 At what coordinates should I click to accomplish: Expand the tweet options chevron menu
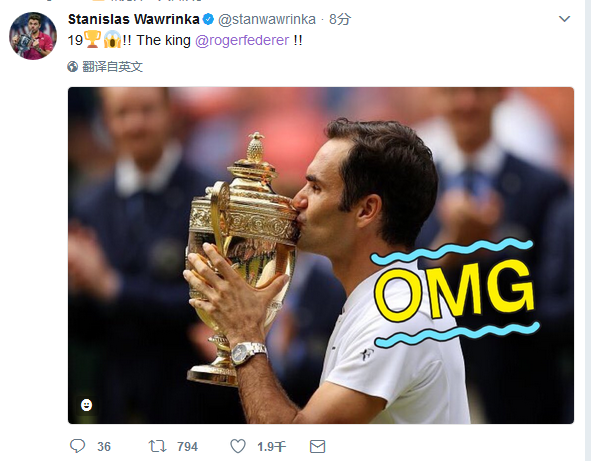coord(564,18)
